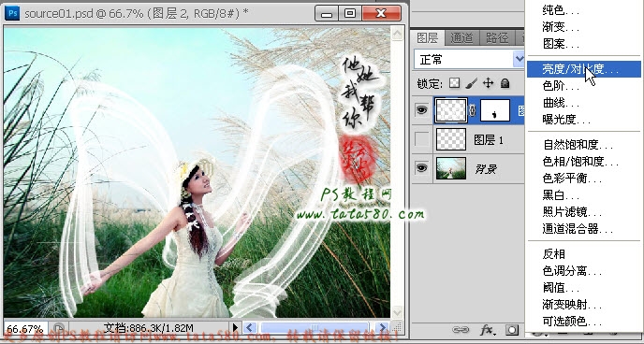Click the Photoshop Ps document icon

tap(12, 13)
